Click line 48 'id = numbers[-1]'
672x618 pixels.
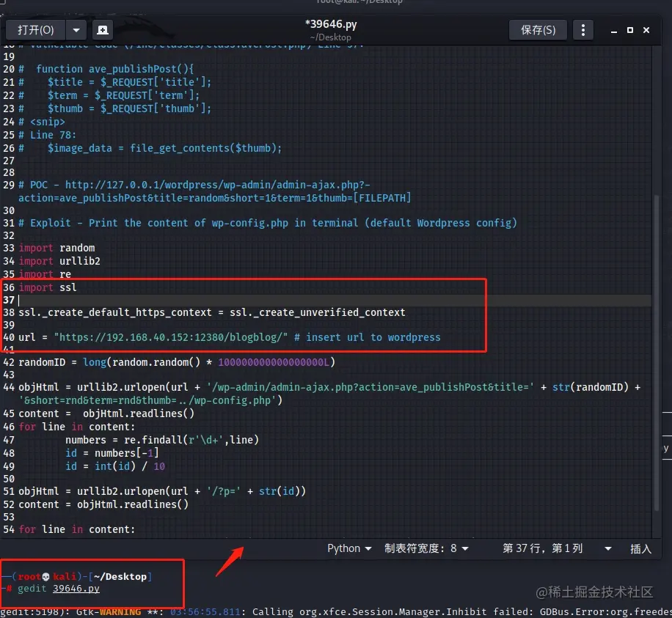pyautogui.click(x=112, y=453)
